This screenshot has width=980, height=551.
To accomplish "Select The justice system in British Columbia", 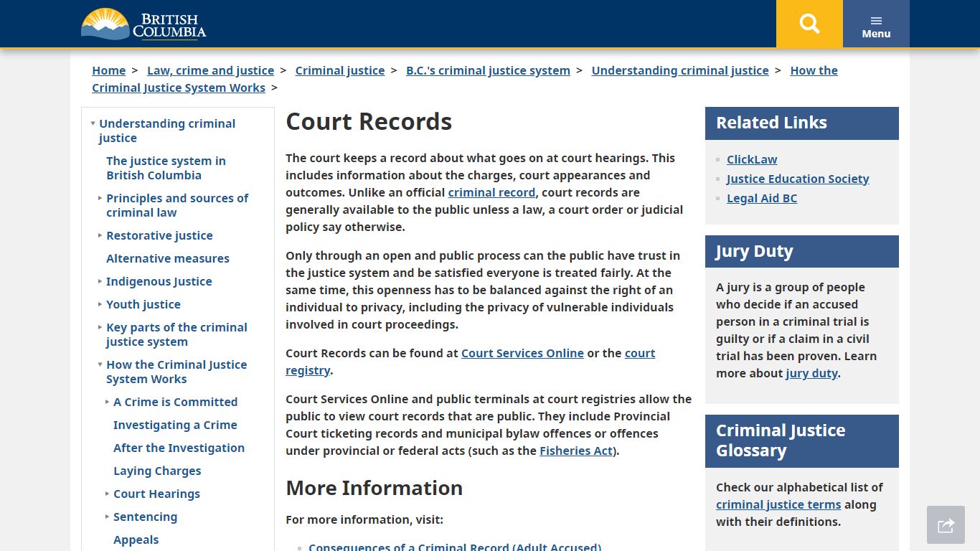I will pyautogui.click(x=166, y=168).
